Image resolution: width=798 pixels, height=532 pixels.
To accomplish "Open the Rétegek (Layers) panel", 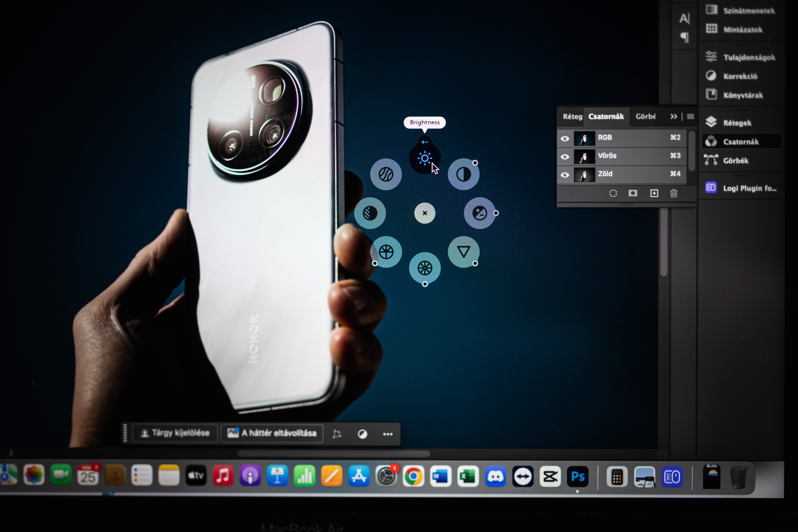I will 729,122.
